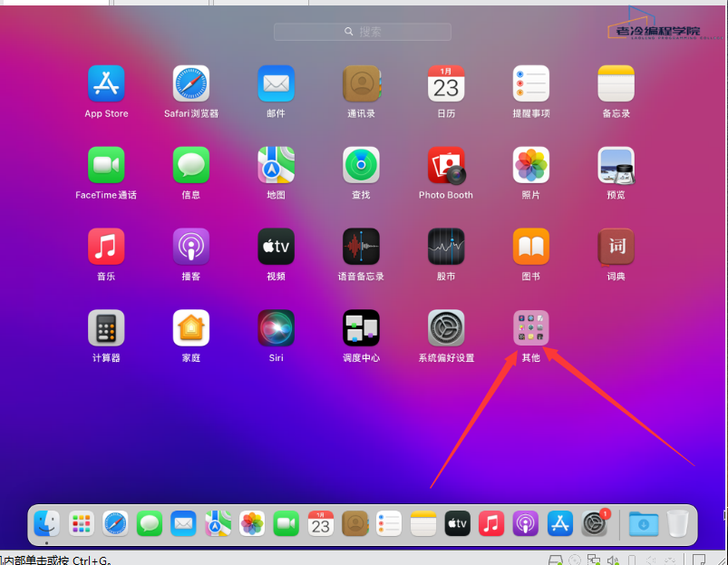Launch the 语音备忘录 (Voice Memos) app
Viewport: 728px width, 565px height.
pos(361,246)
